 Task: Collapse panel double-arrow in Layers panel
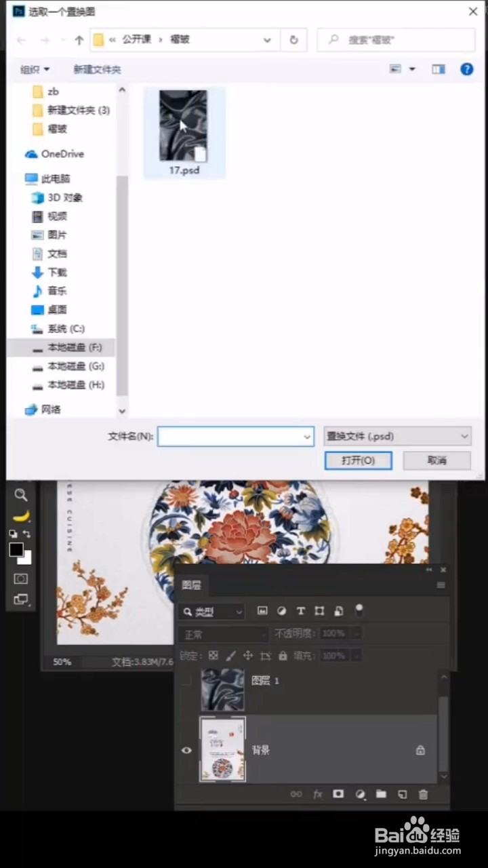[429, 570]
